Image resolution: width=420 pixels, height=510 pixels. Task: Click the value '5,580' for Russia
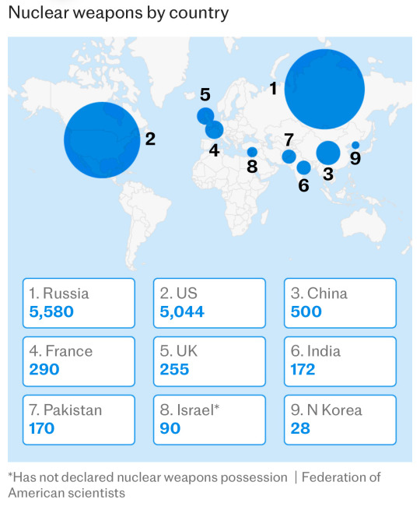click(51, 312)
